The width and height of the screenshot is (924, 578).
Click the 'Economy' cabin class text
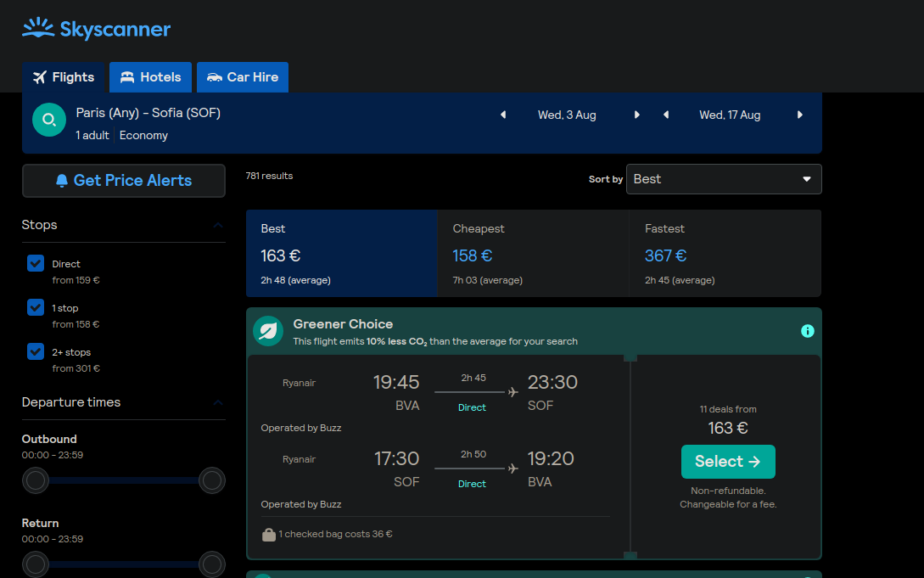143,136
